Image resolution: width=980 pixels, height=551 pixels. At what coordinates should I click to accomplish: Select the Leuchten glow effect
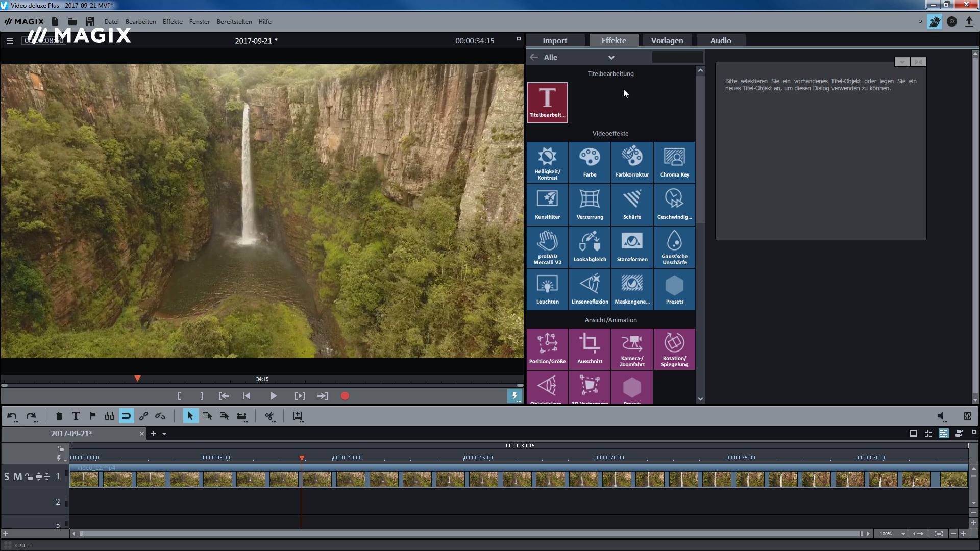pyautogui.click(x=547, y=290)
